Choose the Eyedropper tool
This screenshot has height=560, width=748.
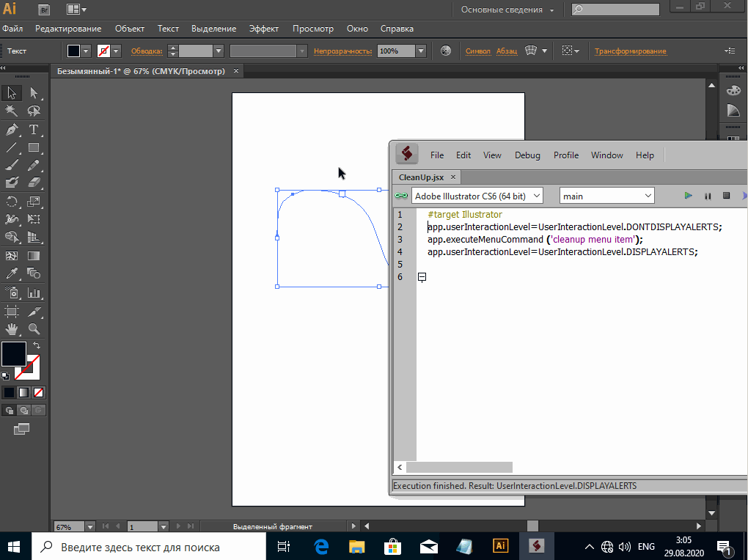pyautogui.click(x=12, y=274)
